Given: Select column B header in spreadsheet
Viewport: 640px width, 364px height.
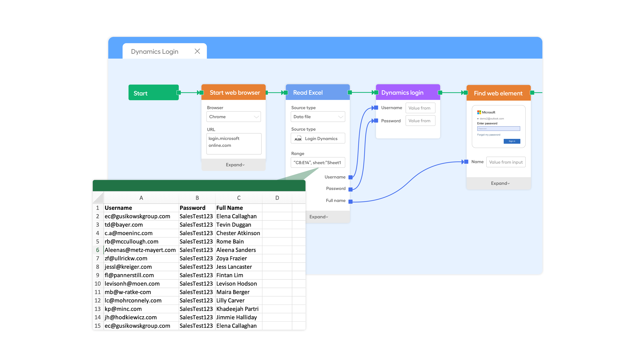Looking at the screenshot, I should (x=197, y=198).
